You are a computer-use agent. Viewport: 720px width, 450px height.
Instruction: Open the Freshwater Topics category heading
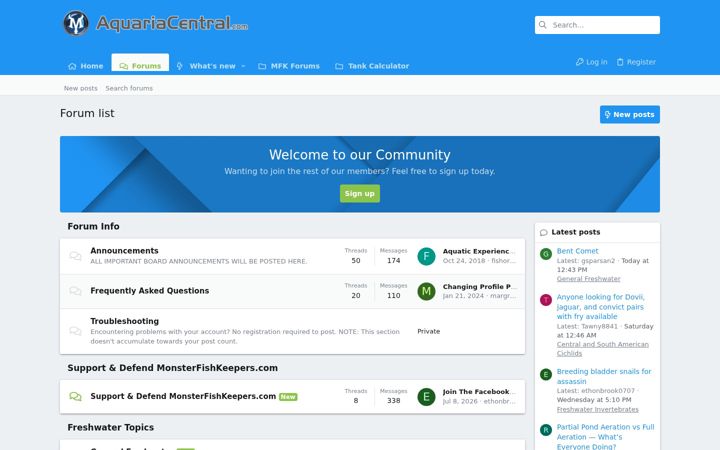(111, 428)
